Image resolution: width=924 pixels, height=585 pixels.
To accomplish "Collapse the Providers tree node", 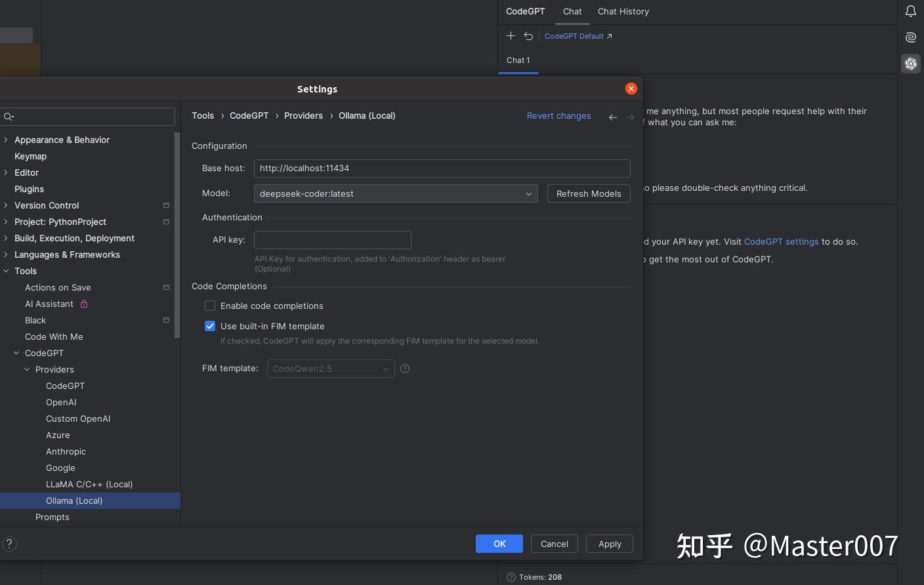I will (27, 369).
